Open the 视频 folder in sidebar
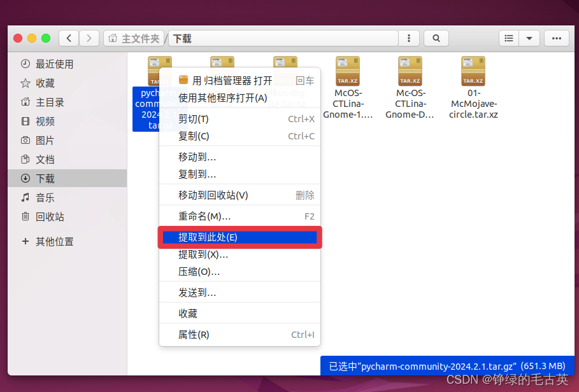This screenshot has height=392, width=579. point(68,122)
